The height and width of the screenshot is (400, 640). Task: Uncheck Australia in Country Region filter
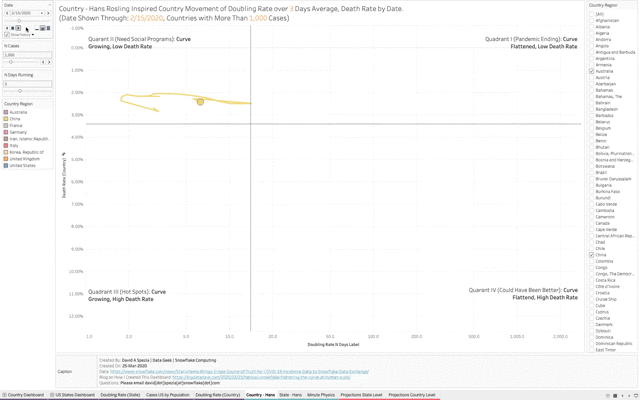592,71
